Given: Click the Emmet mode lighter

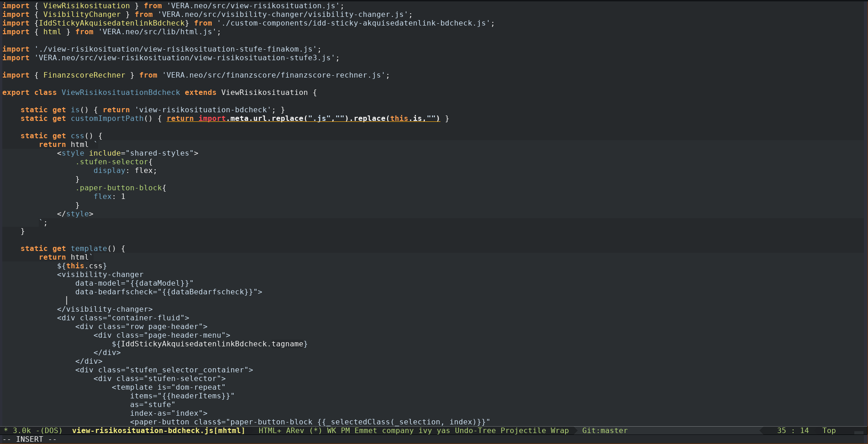Looking at the screenshot, I should click(365, 430).
